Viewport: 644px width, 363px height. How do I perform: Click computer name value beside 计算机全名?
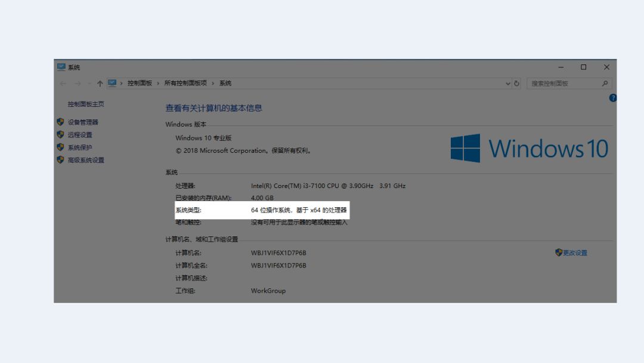(278, 266)
